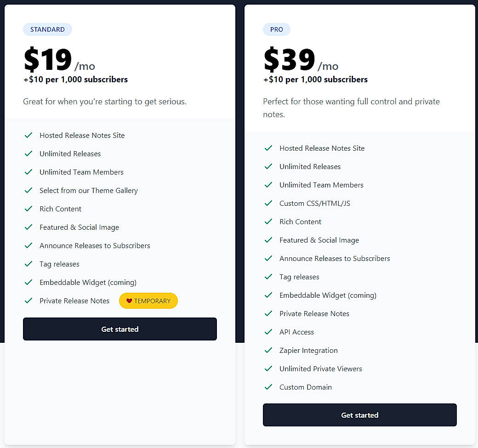Select the checkmark beside Custom CSS/HTML/JS
The height and width of the screenshot is (448, 478).
(268, 203)
